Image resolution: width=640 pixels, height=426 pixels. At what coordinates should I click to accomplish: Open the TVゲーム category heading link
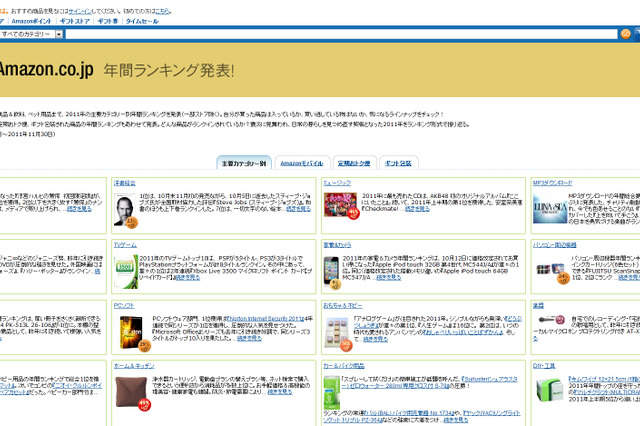(125, 245)
